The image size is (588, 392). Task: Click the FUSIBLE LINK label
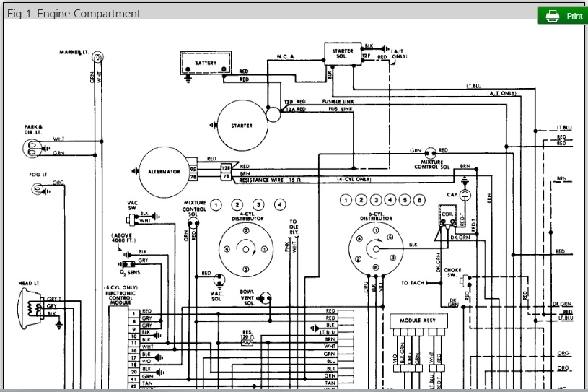pos(338,102)
